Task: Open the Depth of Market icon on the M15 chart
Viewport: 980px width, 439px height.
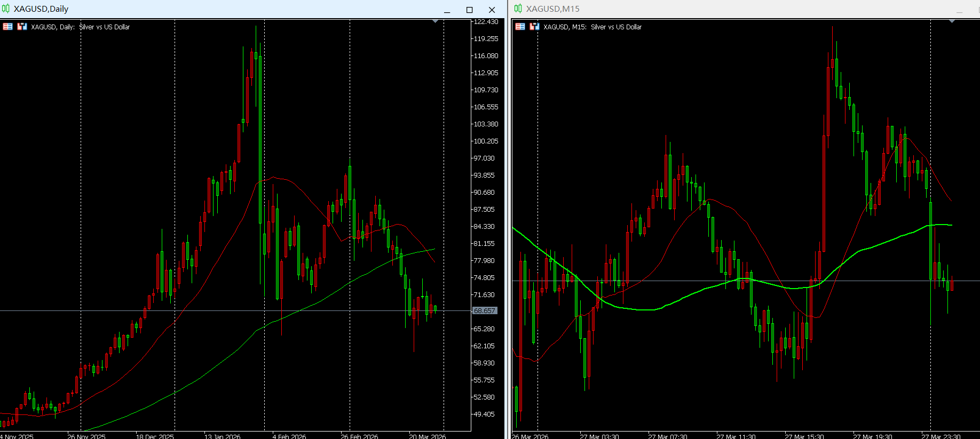Action: click(520, 27)
